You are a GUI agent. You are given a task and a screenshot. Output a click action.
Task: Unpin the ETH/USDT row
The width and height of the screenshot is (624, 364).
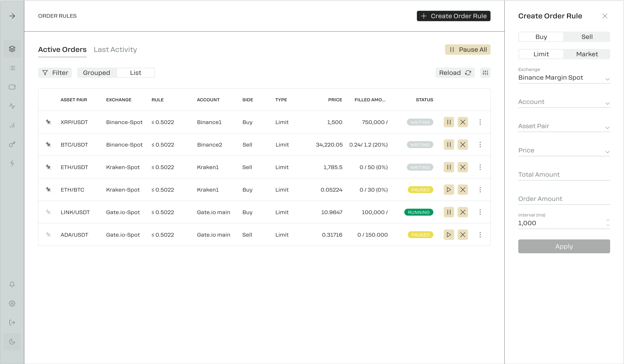coord(48,167)
